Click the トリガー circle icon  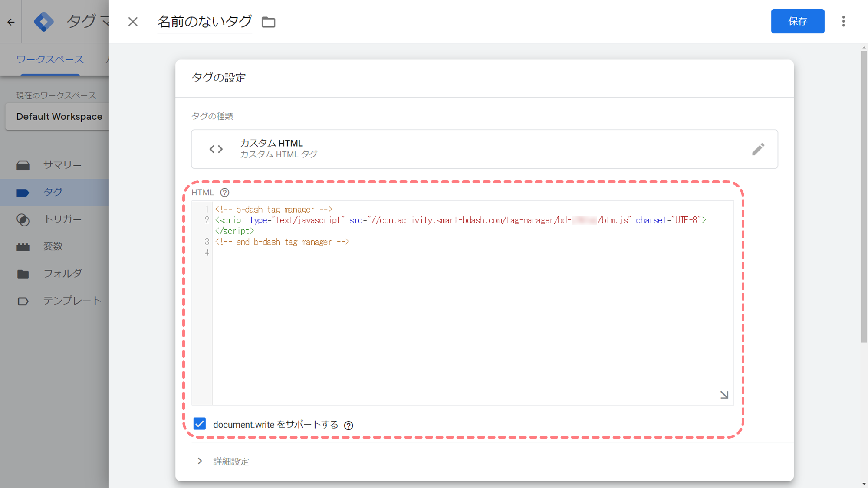tap(23, 219)
